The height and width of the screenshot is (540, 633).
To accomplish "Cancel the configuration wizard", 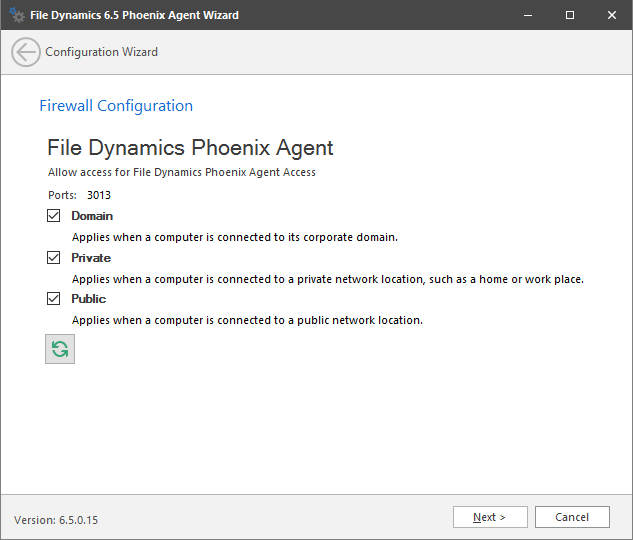I will (x=572, y=517).
